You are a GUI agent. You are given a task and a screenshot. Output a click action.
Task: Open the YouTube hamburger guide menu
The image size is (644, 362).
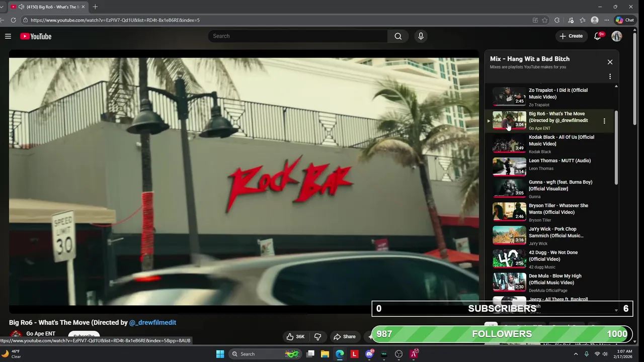pyautogui.click(x=8, y=36)
